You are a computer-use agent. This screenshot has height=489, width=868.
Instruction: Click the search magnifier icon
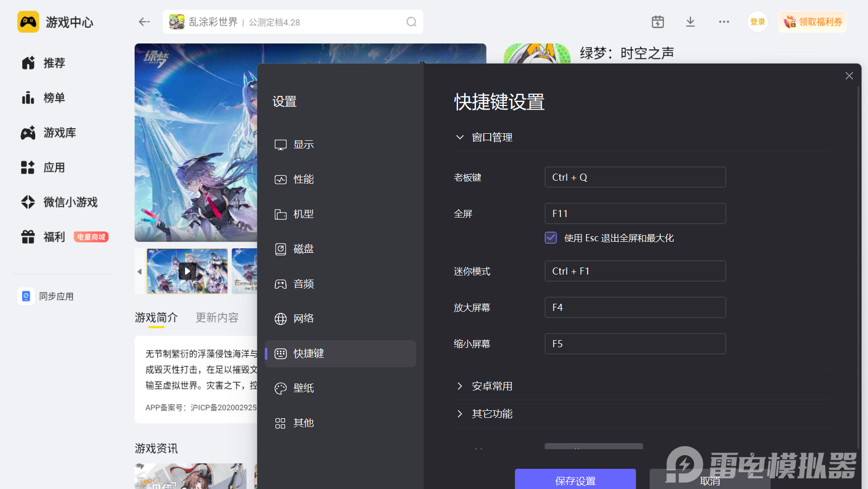pyautogui.click(x=411, y=22)
